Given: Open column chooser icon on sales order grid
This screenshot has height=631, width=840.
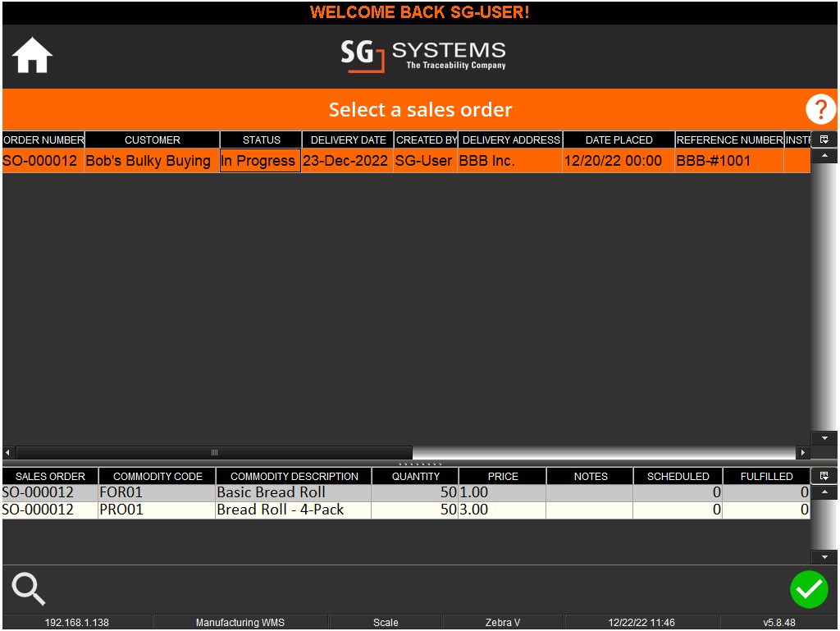Looking at the screenshot, I should [824, 139].
